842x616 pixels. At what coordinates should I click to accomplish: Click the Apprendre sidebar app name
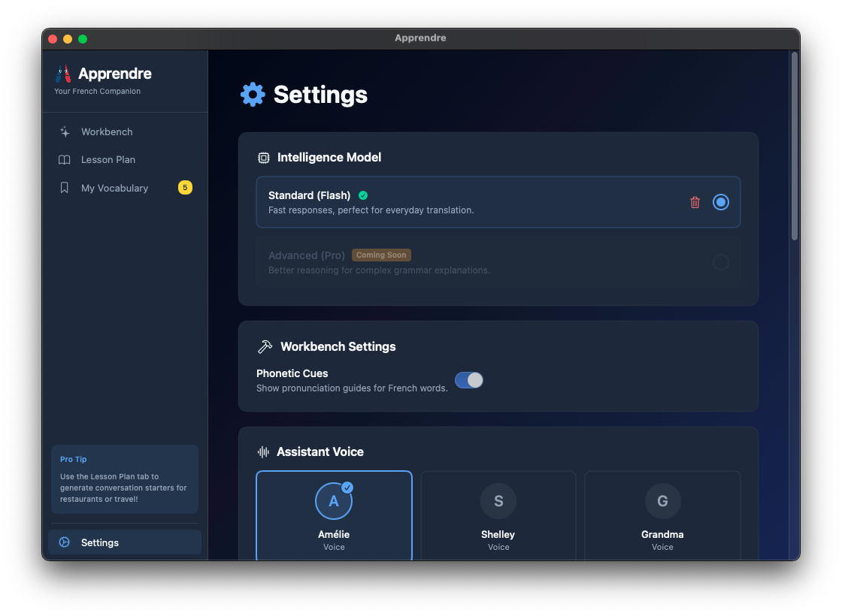tap(115, 74)
